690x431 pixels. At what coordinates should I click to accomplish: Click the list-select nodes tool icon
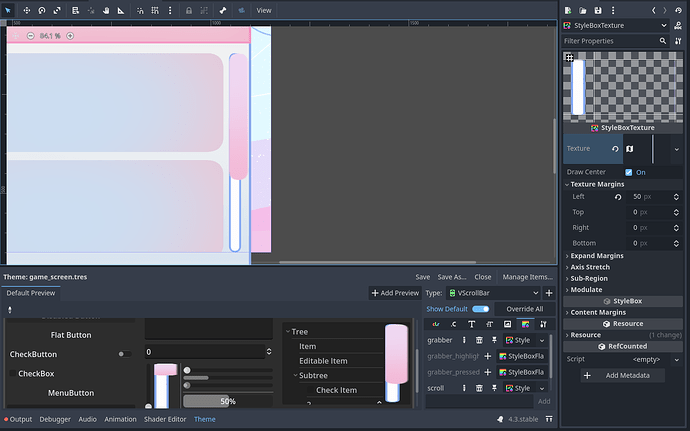click(x=75, y=10)
